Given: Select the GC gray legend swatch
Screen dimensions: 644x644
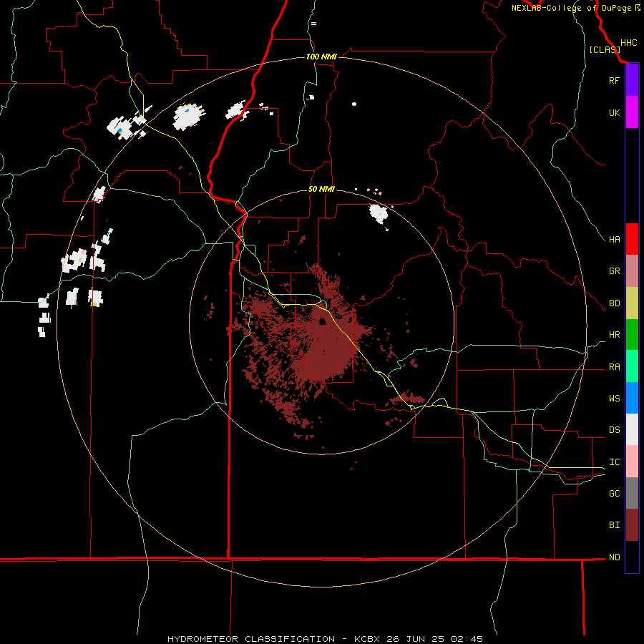Looking at the screenshot, I should pyautogui.click(x=632, y=493).
